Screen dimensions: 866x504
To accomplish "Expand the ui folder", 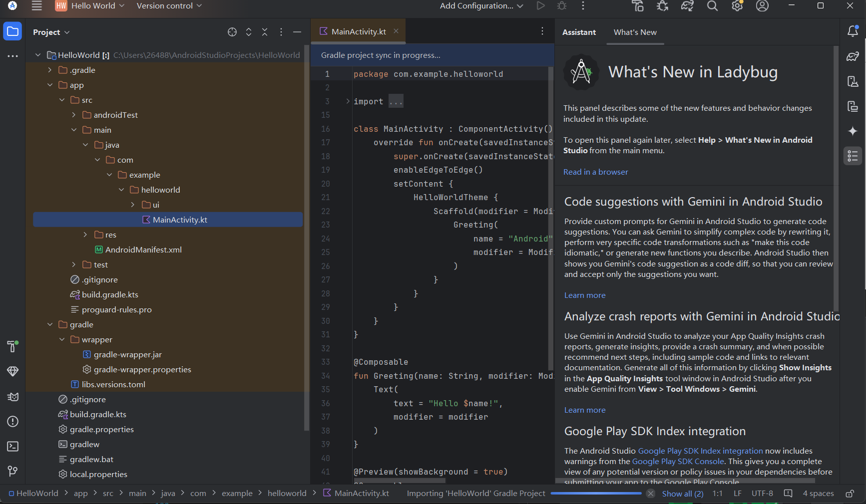I will pos(133,205).
